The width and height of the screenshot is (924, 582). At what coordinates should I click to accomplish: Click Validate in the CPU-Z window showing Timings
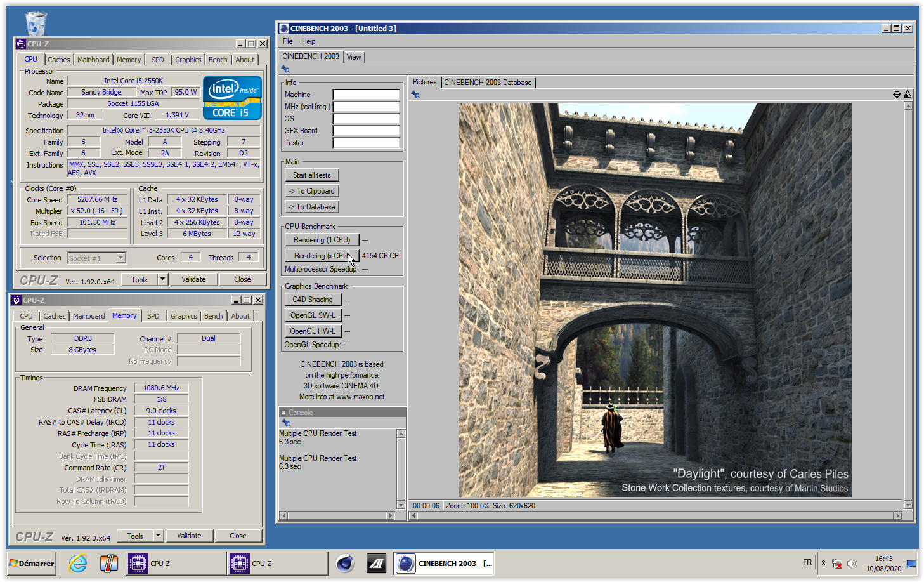189,536
